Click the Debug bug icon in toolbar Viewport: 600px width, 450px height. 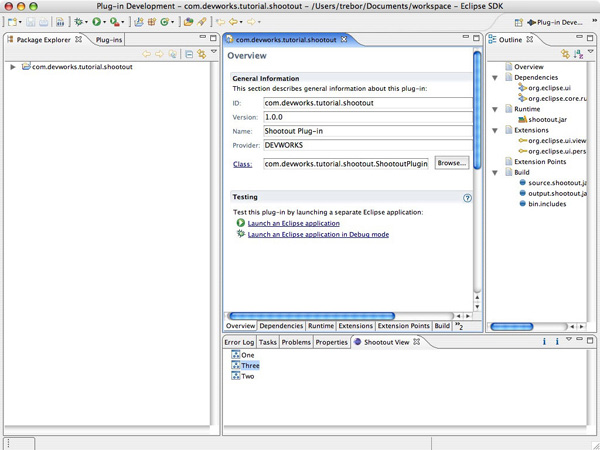(x=78, y=22)
